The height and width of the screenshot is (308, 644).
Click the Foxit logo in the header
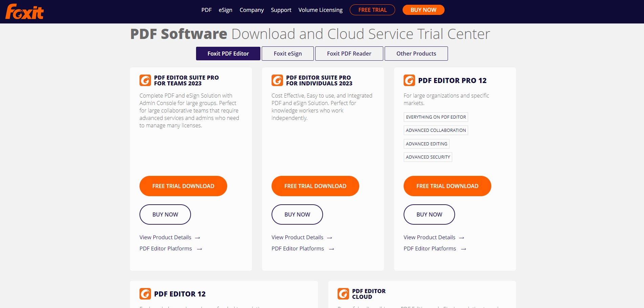(x=24, y=12)
